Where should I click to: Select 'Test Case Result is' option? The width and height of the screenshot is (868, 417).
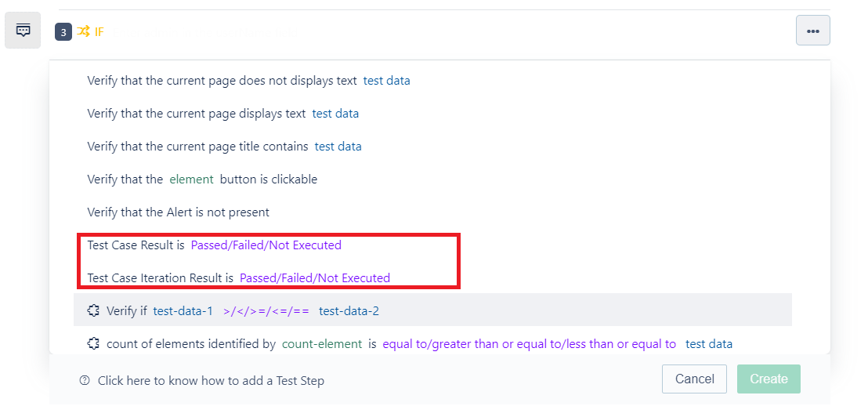coord(214,245)
